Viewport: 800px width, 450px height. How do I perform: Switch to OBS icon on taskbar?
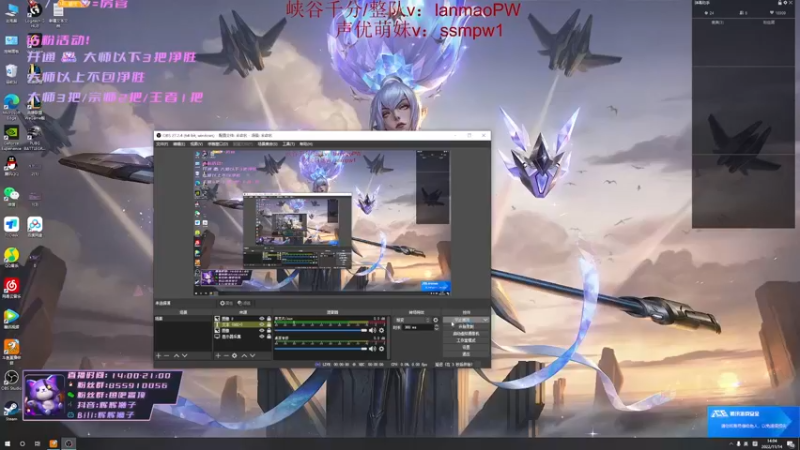click(68, 444)
